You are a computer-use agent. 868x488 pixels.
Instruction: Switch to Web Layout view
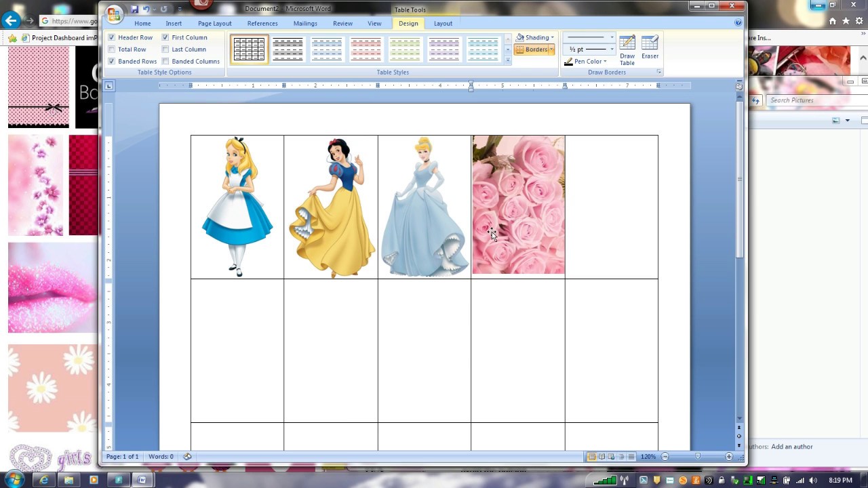611,457
